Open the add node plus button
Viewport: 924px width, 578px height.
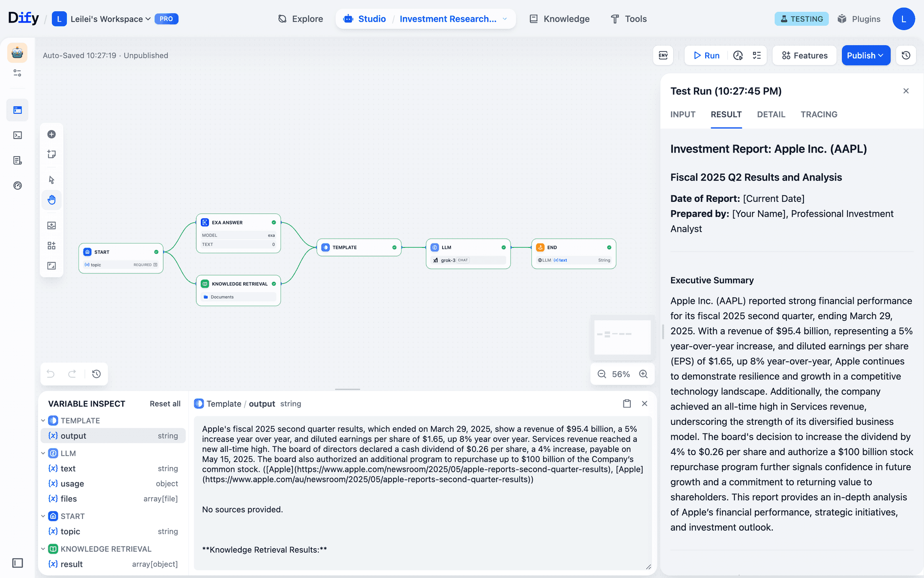[51, 134]
